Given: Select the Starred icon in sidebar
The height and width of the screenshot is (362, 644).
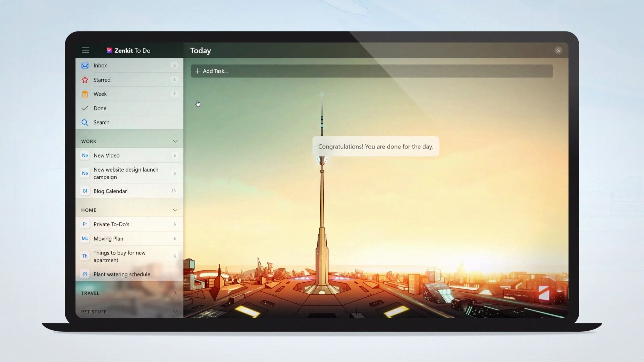Looking at the screenshot, I should pos(85,79).
